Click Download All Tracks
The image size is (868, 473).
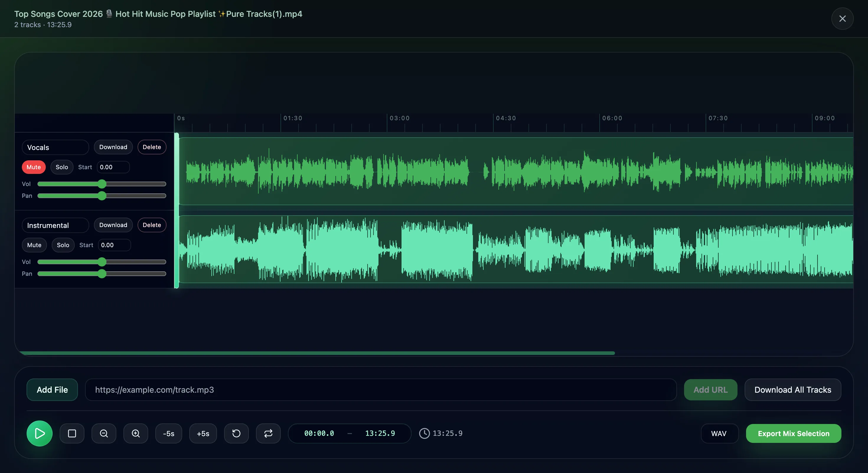point(792,390)
